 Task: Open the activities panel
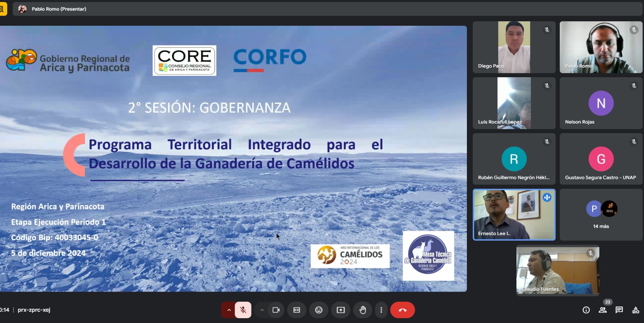(x=636, y=310)
